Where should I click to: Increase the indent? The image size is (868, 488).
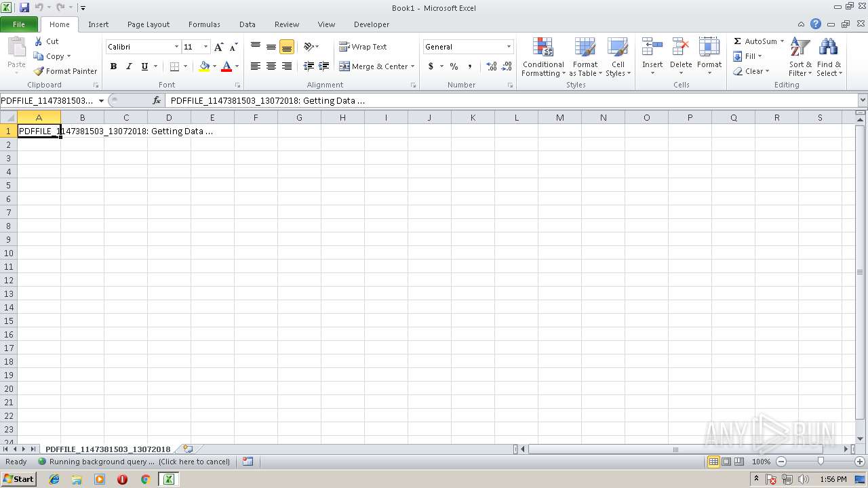pyautogui.click(x=324, y=66)
